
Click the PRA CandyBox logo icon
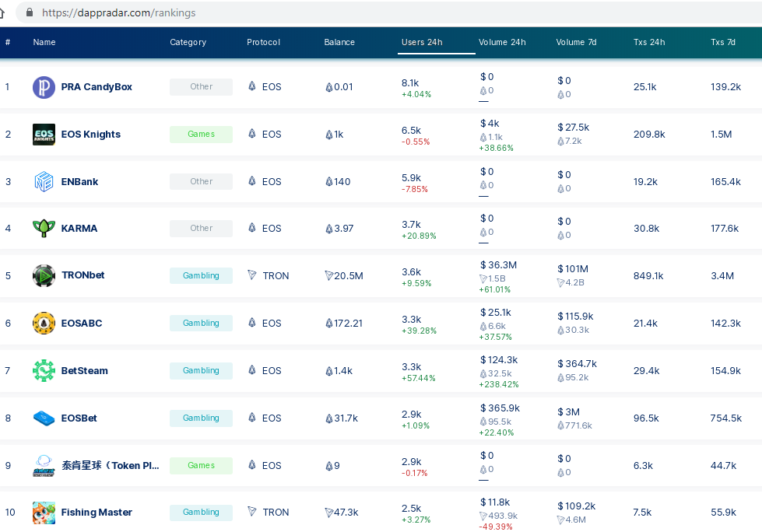click(44, 87)
